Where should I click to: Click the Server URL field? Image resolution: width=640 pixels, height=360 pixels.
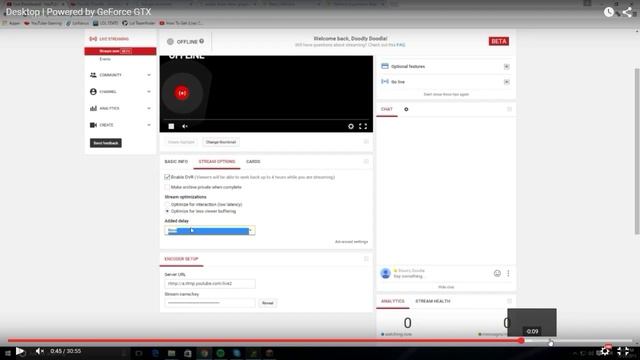[x=210, y=283]
